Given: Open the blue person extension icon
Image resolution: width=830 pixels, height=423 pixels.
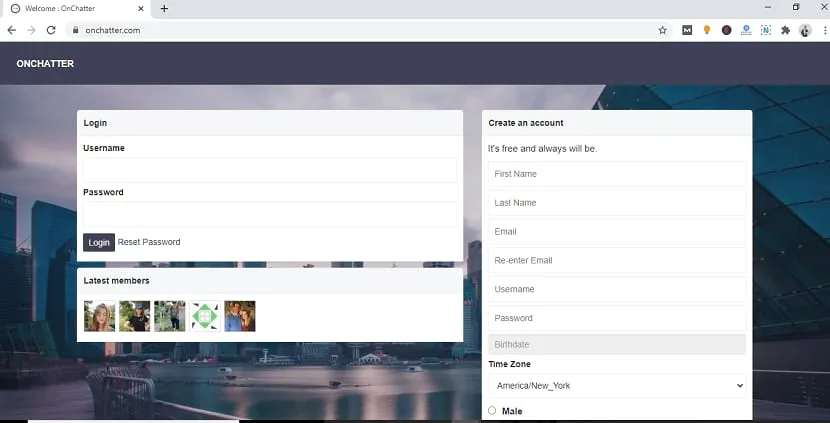Looking at the screenshot, I should pyautogui.click(x=746, y=30).
